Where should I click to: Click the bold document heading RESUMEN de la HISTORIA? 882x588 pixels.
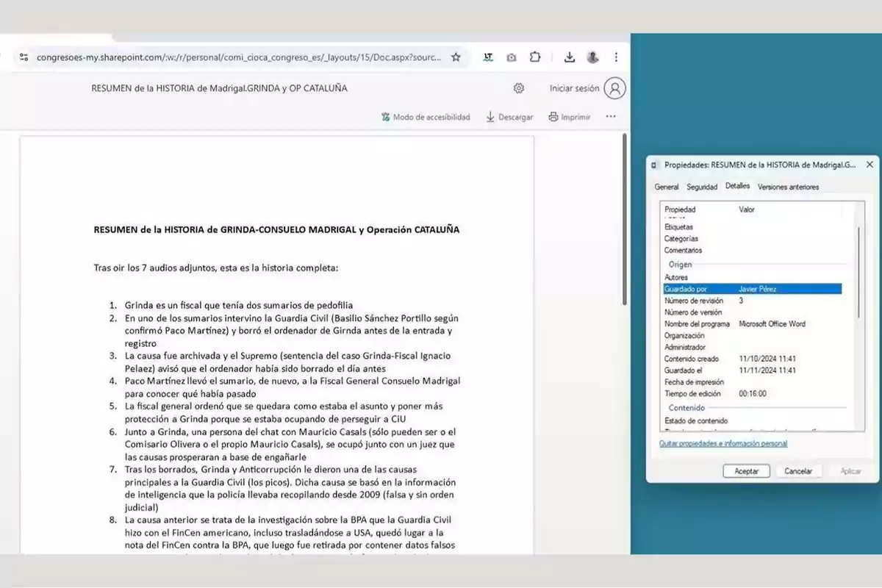(x=276, y=229)
